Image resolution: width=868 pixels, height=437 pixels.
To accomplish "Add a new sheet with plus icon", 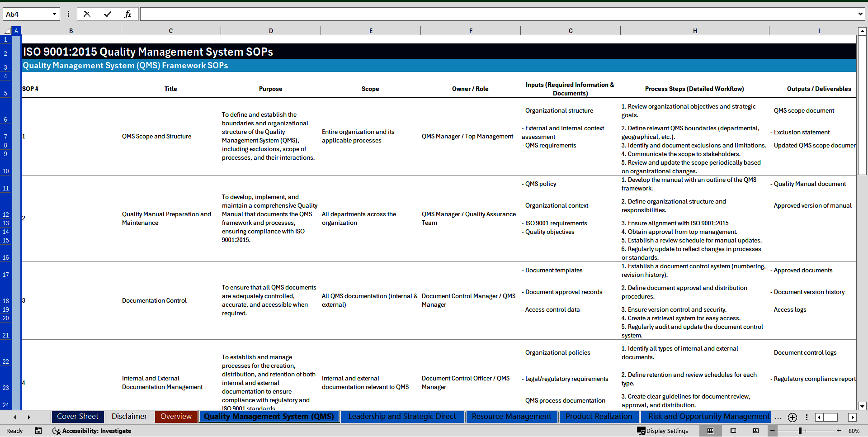I will (x=793, y=417).
